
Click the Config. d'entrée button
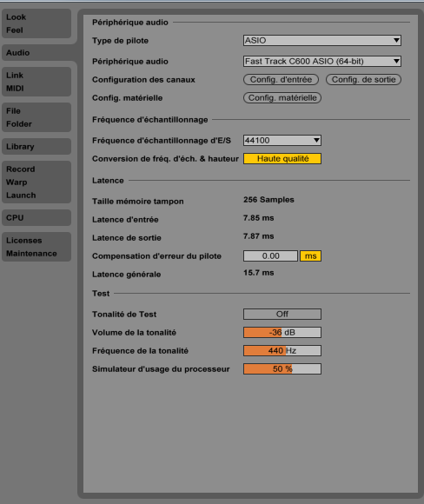tap(281, 80)
